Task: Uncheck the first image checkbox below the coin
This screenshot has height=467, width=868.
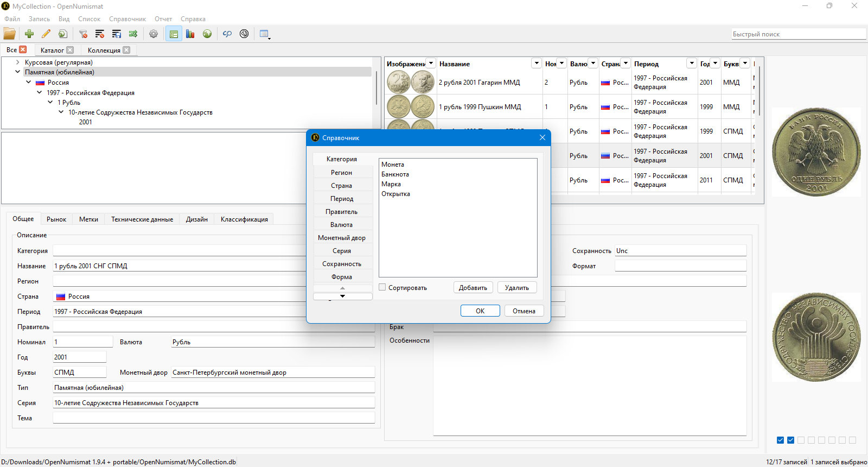Action: [780, 440]
